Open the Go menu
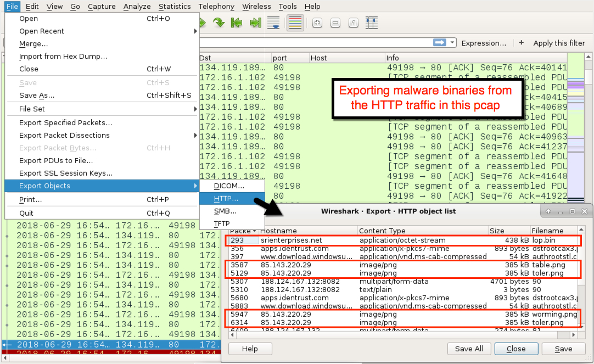The width and height of the screenshot is (594, 364). [x=75, y=7]
